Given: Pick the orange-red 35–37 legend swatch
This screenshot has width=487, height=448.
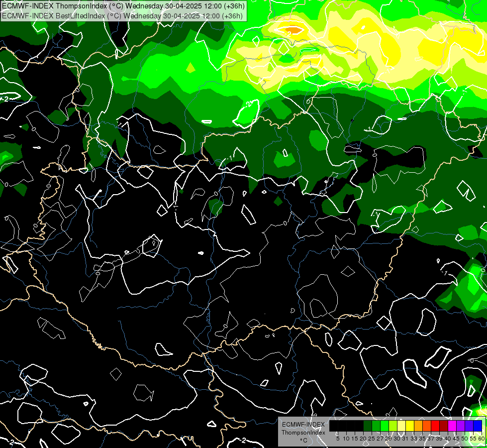Looking at the screenshot, I should (427, 426).
